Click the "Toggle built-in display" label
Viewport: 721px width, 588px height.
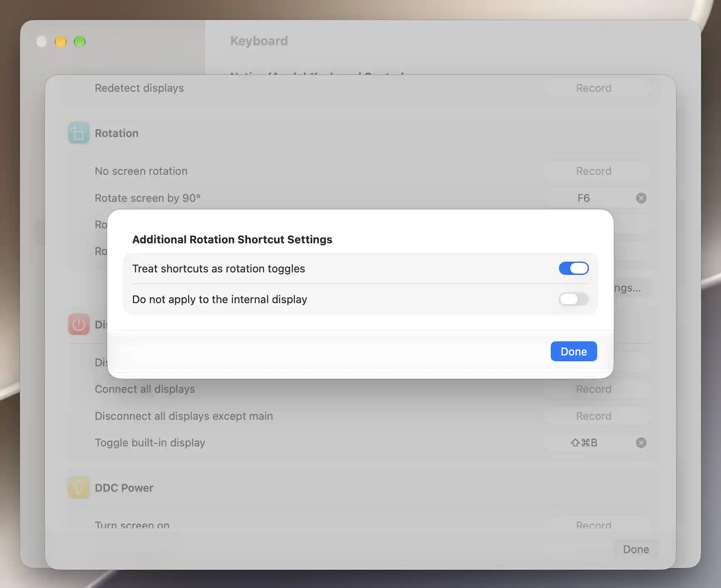[150, 443]
